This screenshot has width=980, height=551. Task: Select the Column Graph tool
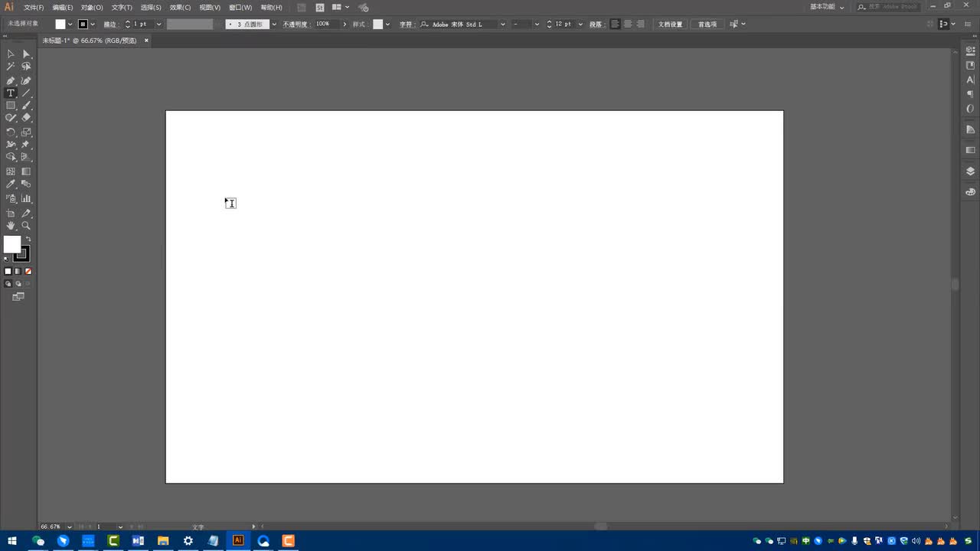26,198
